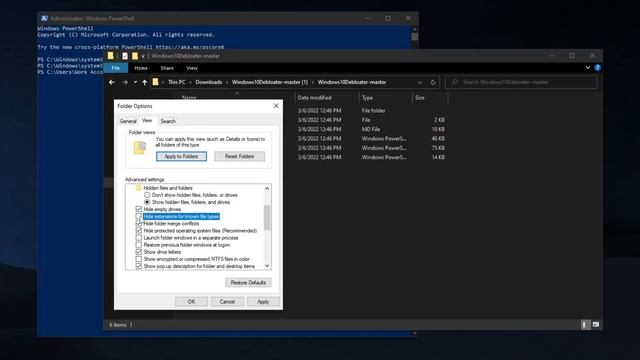Select the Search tab in Folder Options
This screenshot has width=640, height=360.
[x=168, y=121]
